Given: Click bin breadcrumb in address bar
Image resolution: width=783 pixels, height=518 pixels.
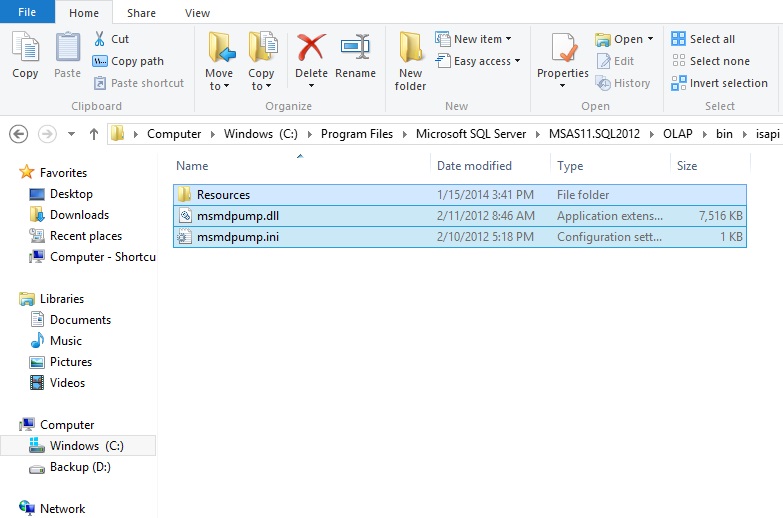Looking at the screenshot, I should (724, 134).
